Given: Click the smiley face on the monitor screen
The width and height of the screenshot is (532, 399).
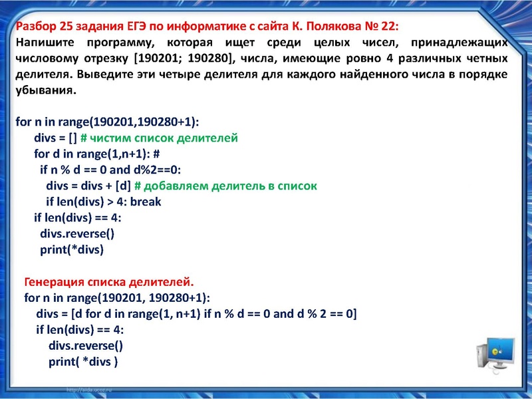Looking at the screenshot, I should click(495, 352).
